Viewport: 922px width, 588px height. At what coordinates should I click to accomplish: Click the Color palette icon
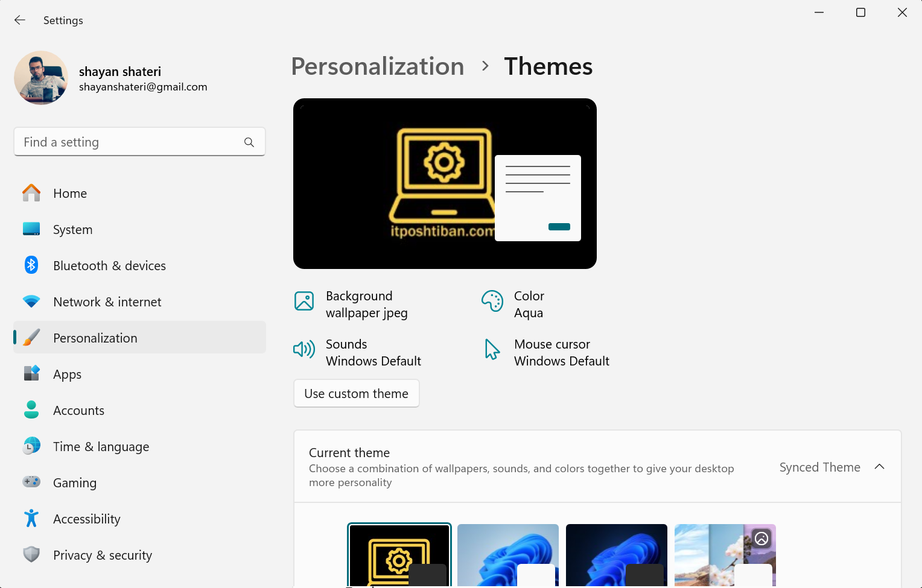(x=492, y=301)
